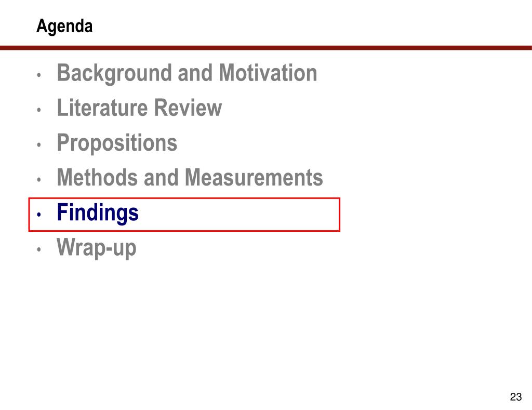Click the word Motivation in first bullet
The width and height of the screenshot is (532, 410).
coord(268,73)
